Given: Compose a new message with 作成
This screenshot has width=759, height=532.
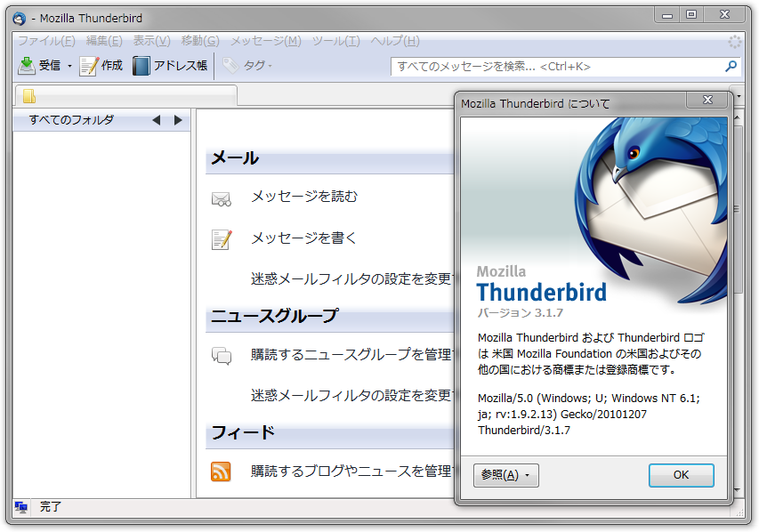Looking at the screenshot, I should coord(101,65).
